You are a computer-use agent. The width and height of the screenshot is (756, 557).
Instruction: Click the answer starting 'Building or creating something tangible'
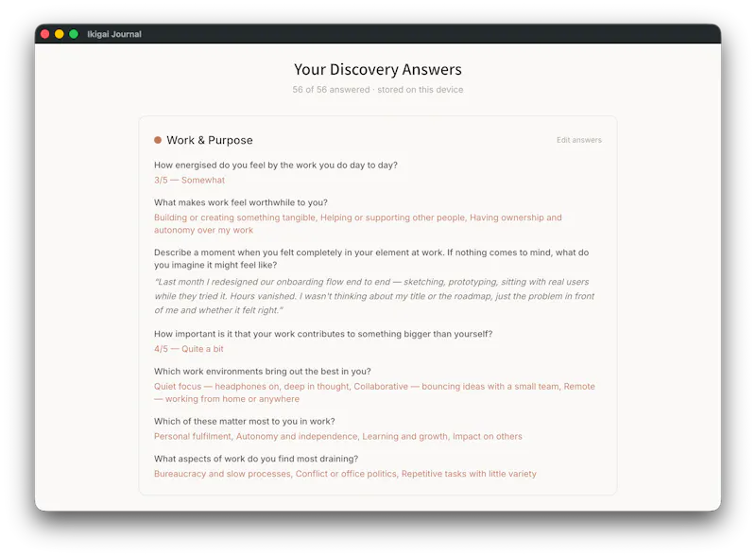358,224
